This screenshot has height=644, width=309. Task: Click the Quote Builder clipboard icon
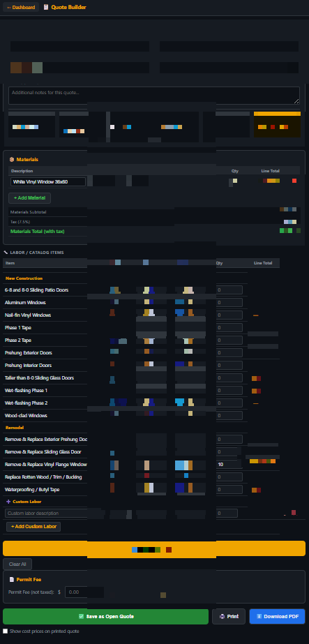[46, 8]
